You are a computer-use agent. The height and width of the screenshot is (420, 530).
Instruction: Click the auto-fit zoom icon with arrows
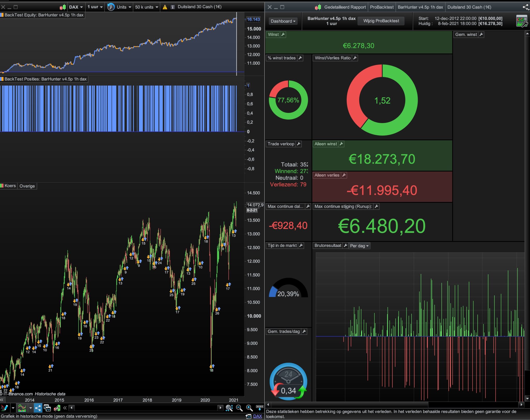(229, 408)
